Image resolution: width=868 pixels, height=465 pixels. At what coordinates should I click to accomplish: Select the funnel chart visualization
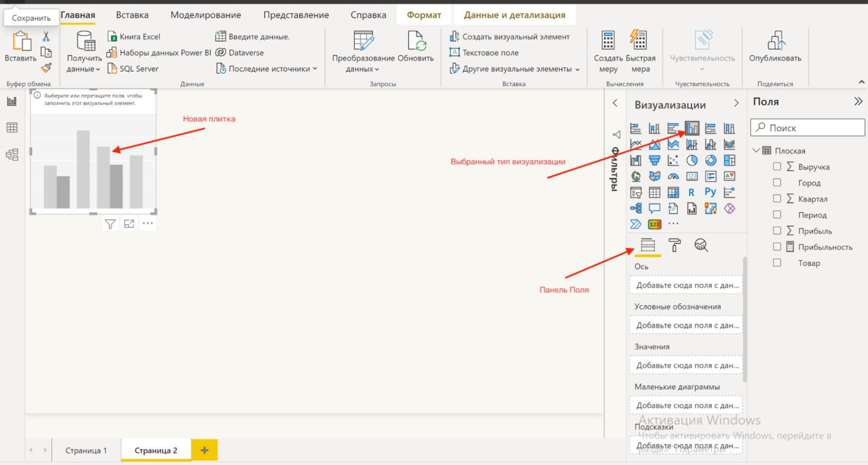pyautogui.click(x=654, y=160)
